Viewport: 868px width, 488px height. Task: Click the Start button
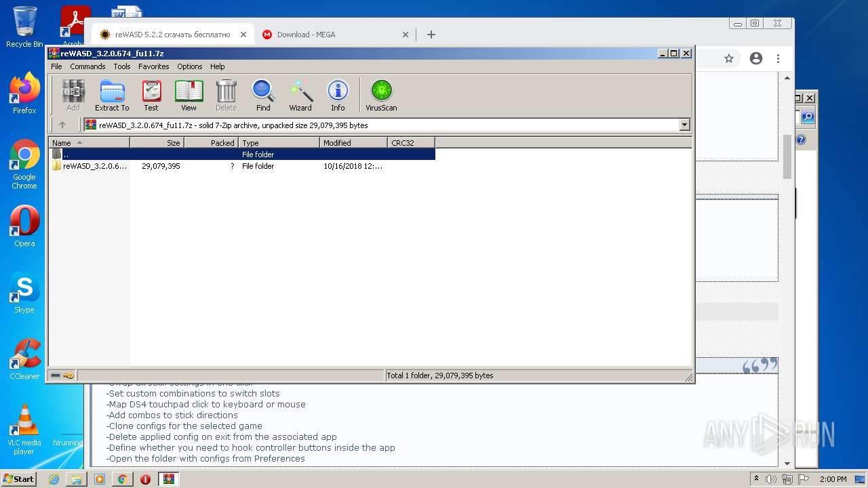(x=19, y=479)
